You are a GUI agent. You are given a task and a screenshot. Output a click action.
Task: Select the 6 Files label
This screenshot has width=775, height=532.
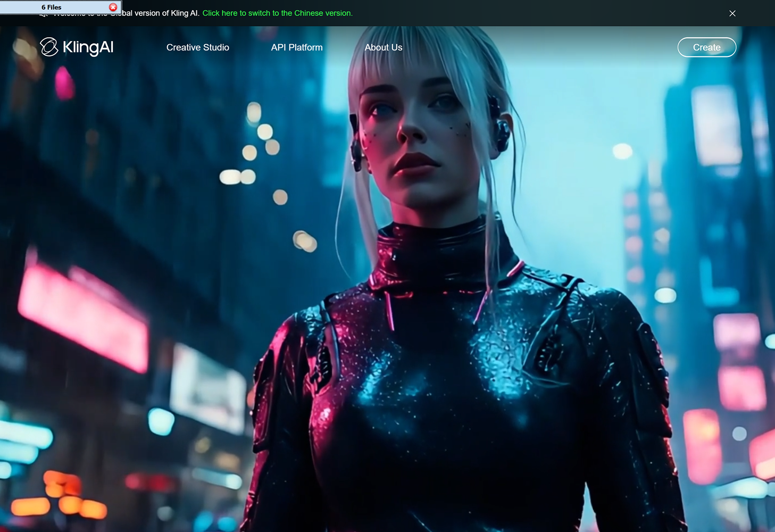coord(52,7)
